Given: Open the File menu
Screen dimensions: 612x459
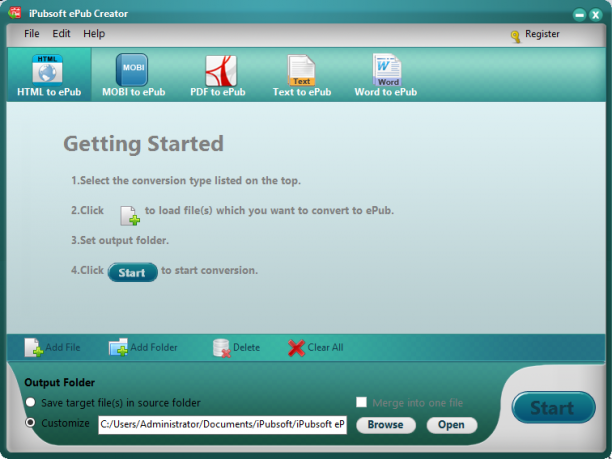Looking at the screenshot, I should [x=32, y=34].
